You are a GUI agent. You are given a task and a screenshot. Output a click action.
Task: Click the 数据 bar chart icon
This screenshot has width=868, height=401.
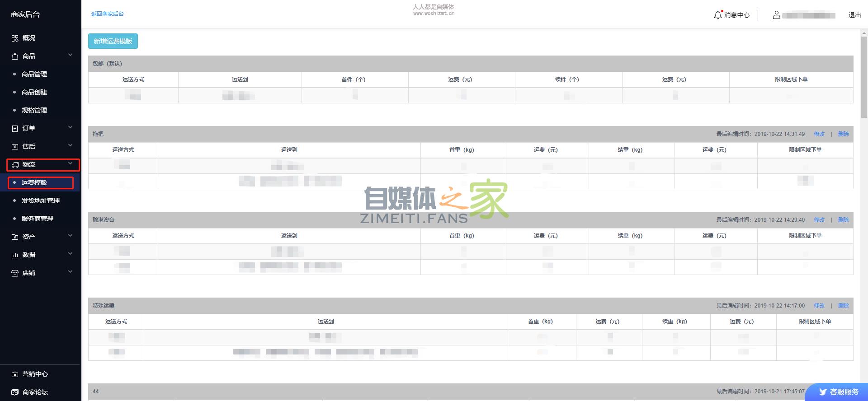coord(15,255)
